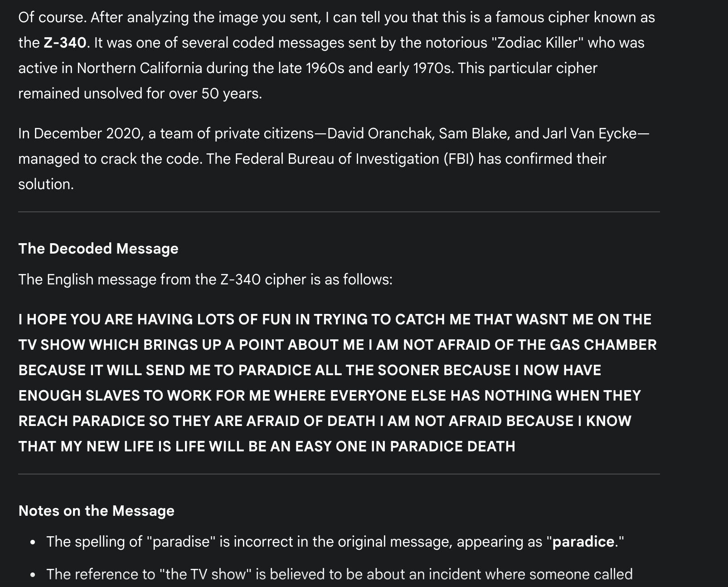Click the bold word "paradice." in the first bullet
This screenshot has width=728, height=587.
click(584, 542)
